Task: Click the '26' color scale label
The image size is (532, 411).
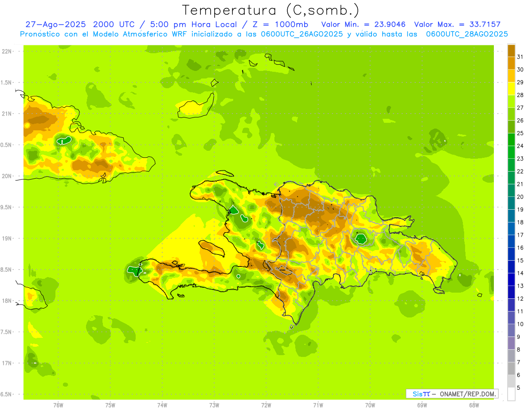Action: [520, 120]
